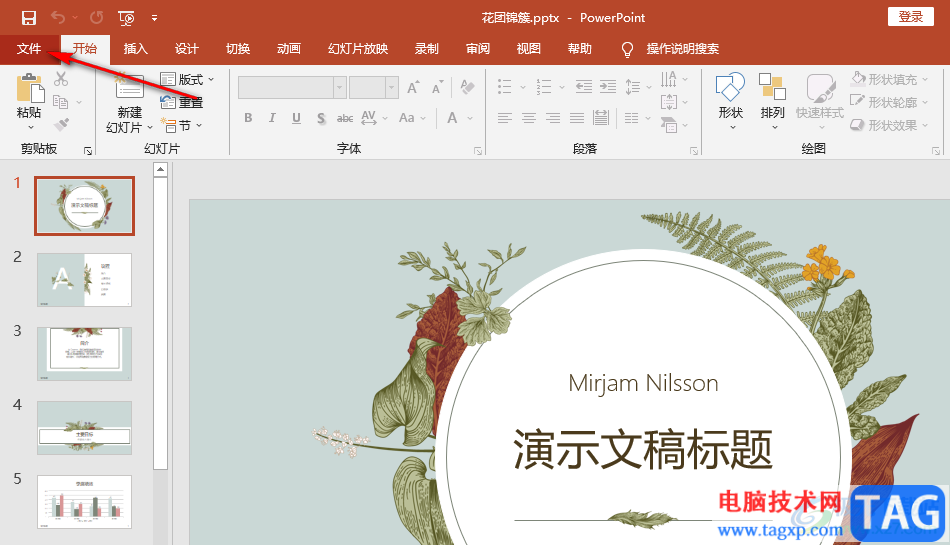Image resolution: width=950 pixels, height=545 pixels.
Task: Open the 剪贴板 dialog launcher
Action: tap(88, 151)
